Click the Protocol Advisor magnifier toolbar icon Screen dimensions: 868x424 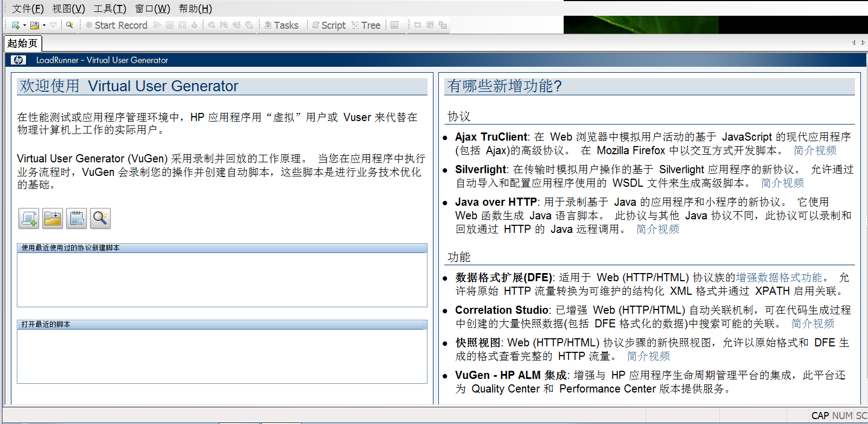(70, 25)
